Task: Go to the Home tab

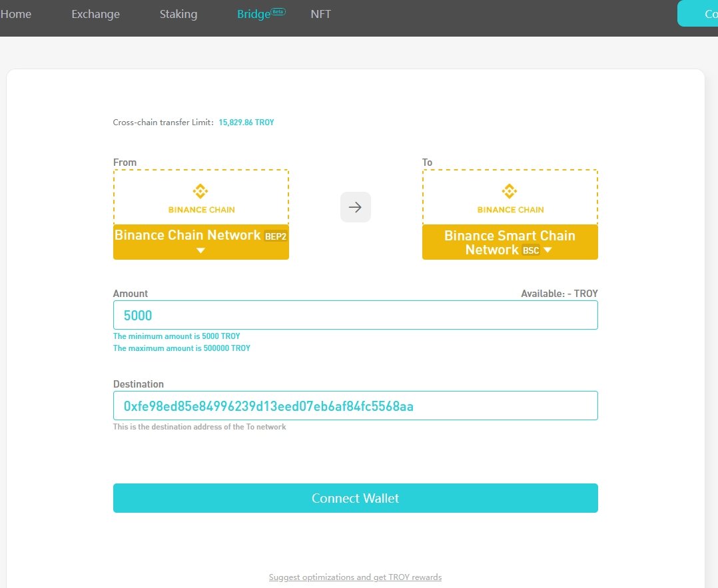Action: click(x=16, y=14)
